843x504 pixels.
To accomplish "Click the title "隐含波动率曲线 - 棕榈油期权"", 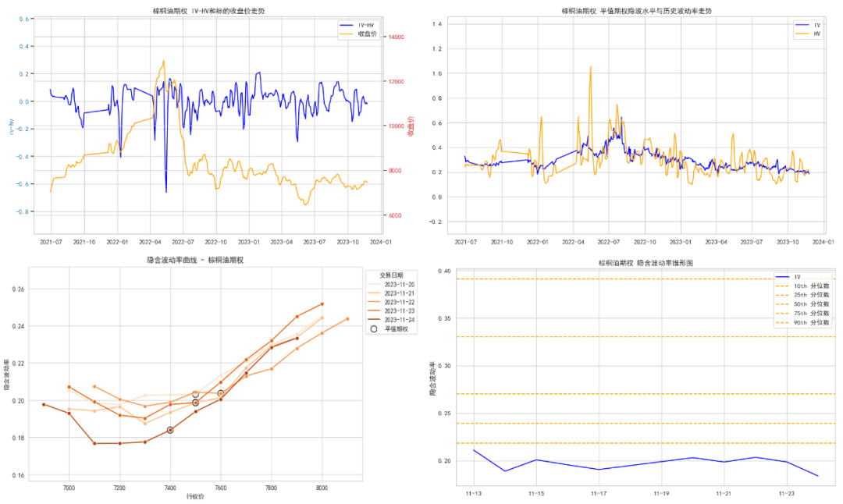I will (x=195, y=260).
